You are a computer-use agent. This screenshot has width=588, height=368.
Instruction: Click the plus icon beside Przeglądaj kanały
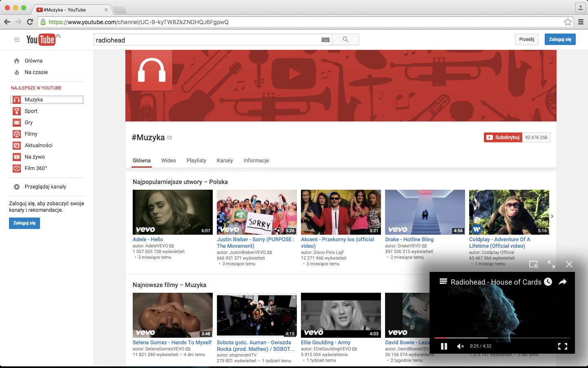[x=17, y=187]
